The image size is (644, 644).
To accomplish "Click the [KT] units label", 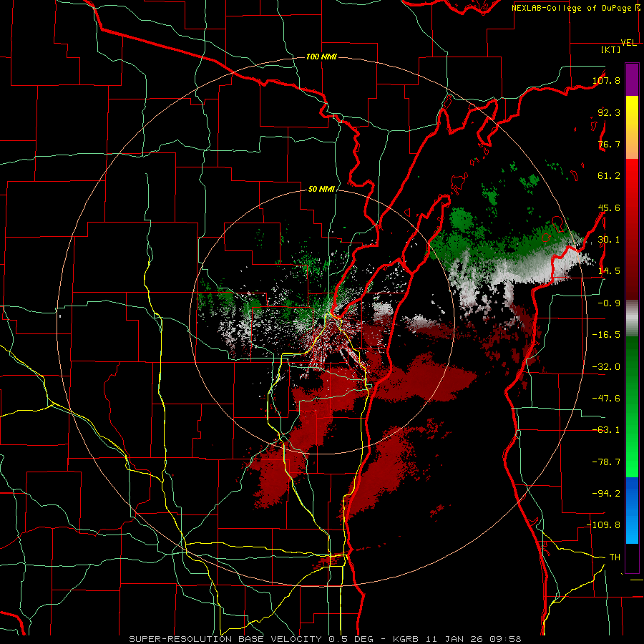I will pyautogui.click(x=611, y=49).
